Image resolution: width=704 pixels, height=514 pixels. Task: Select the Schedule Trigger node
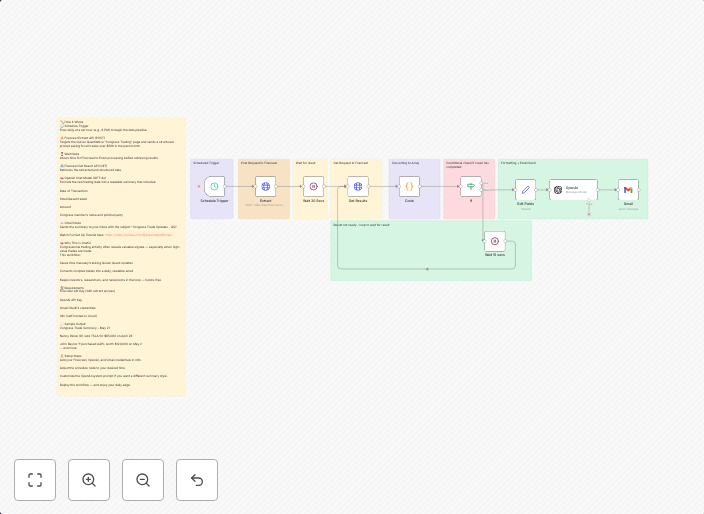214,187
